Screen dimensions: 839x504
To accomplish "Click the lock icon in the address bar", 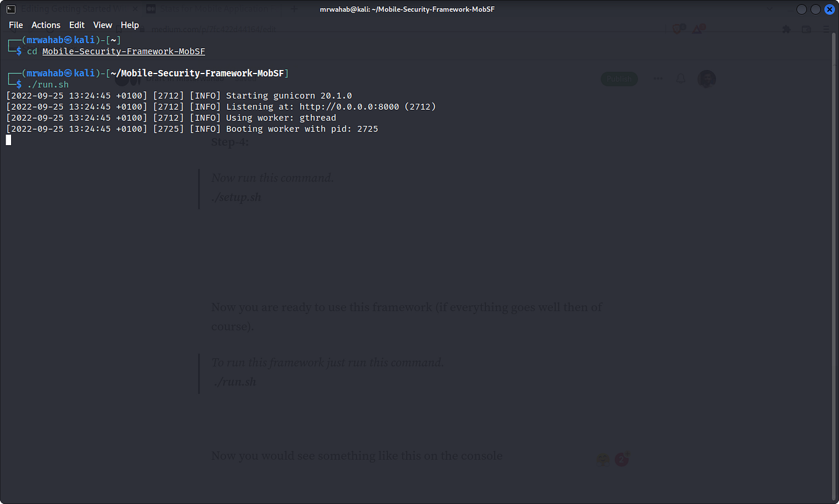I will click(x=143, y=28).
